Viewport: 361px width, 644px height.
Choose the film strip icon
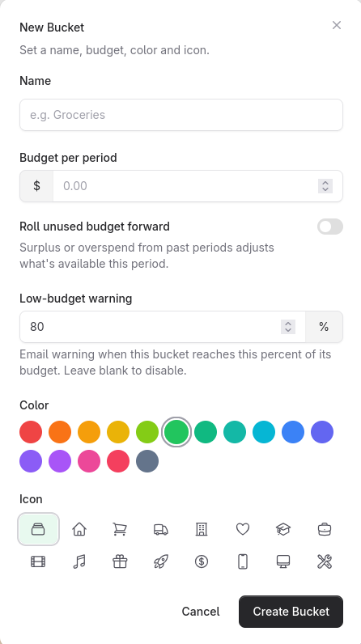(38, 561)
